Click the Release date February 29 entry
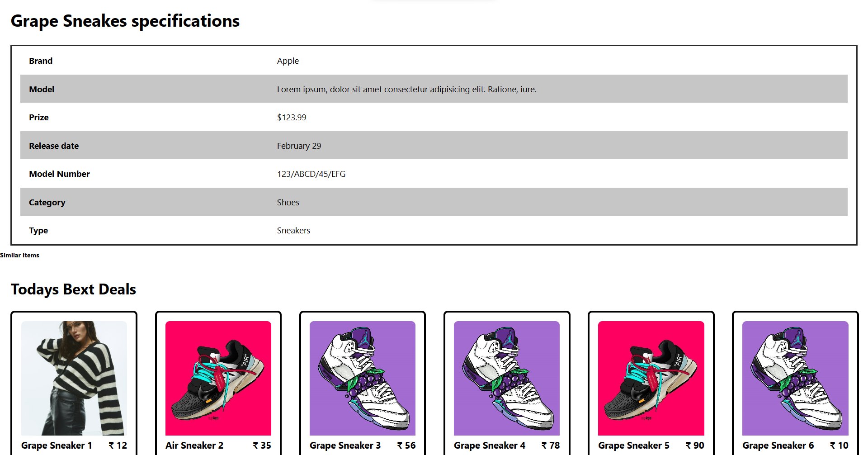The height and width of the screenshot is (455, 868). pos(299,146)
